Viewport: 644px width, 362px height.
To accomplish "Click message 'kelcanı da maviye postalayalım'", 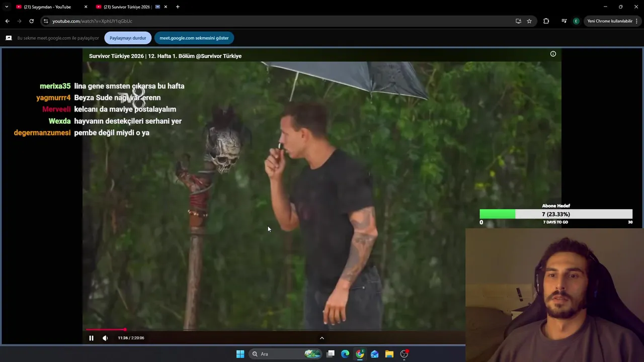I will tap(125, 109).
